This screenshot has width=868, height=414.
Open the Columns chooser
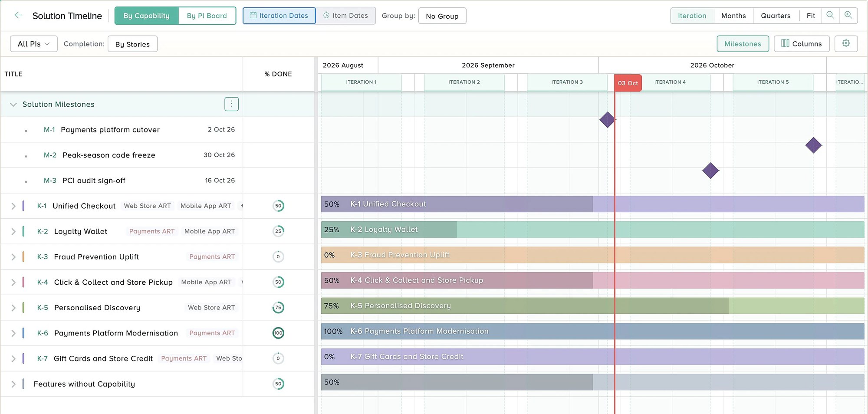802,44
